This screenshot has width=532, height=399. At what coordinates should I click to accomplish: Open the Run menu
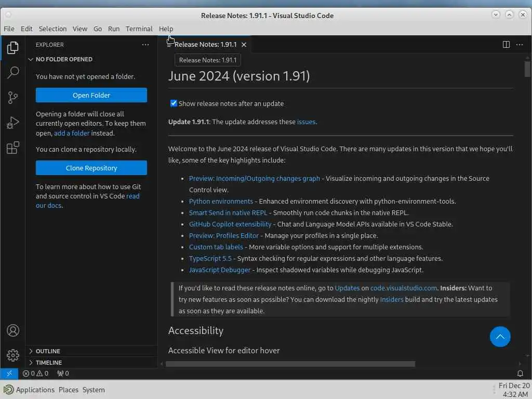[x=114, y=29]
